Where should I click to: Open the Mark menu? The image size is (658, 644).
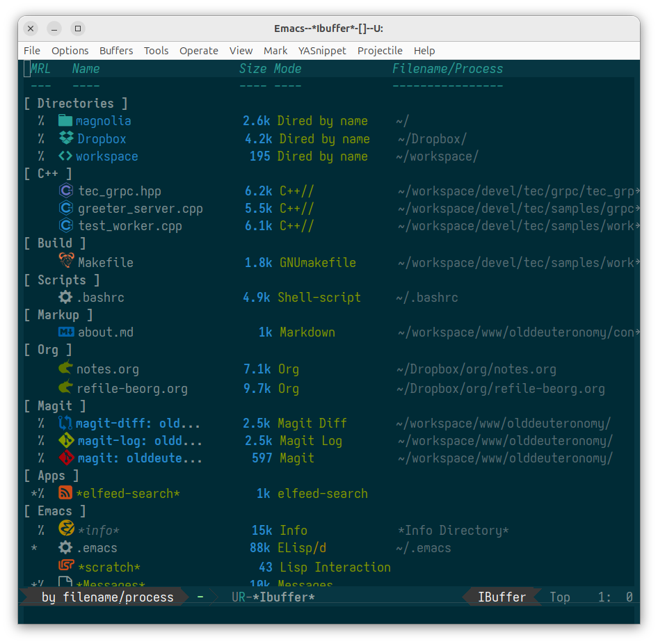tap(275, 51)
